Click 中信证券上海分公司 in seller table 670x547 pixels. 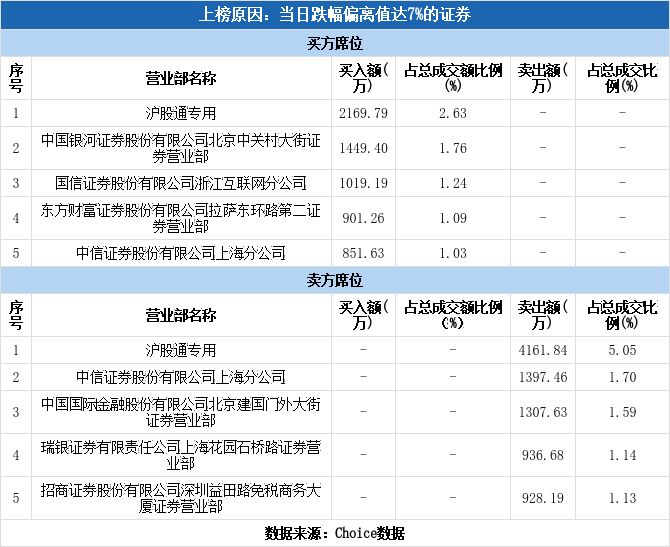[x=181, y=377]
